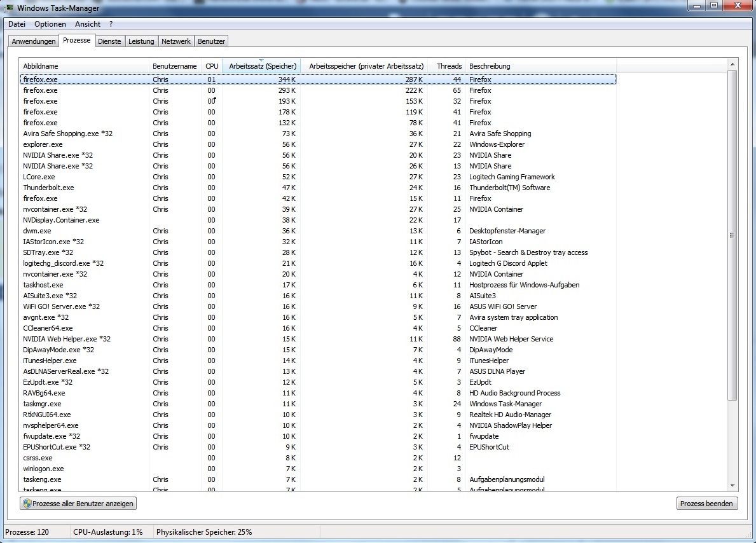Close the Task-Manager window

(738, 6)
